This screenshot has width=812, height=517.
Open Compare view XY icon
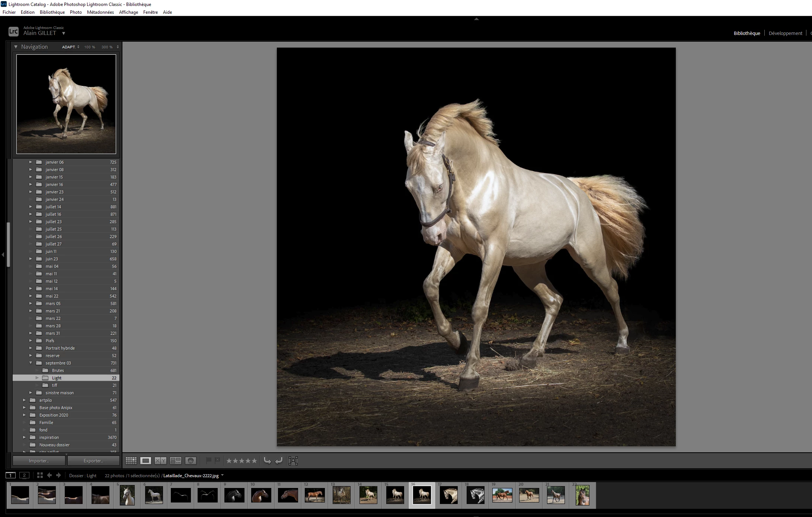160,461
